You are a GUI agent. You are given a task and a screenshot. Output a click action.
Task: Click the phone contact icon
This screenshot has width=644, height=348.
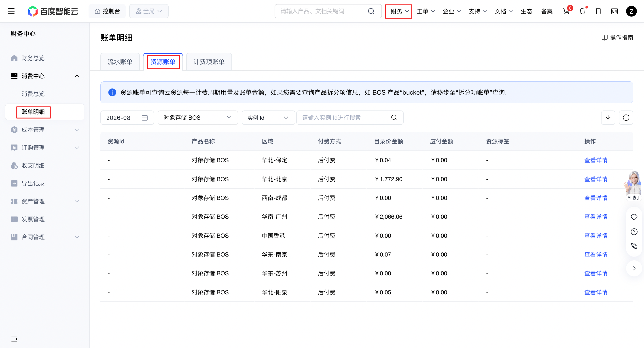(x=634, y=246)
